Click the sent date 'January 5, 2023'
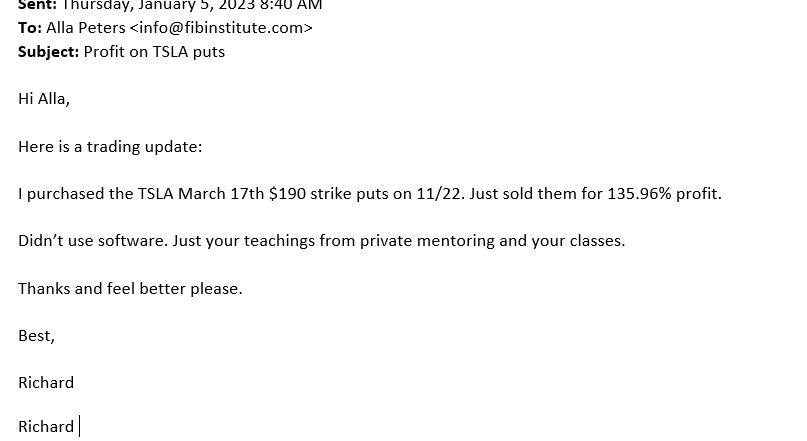This screenshot has height=441, width=807. (x=196, y=5)
